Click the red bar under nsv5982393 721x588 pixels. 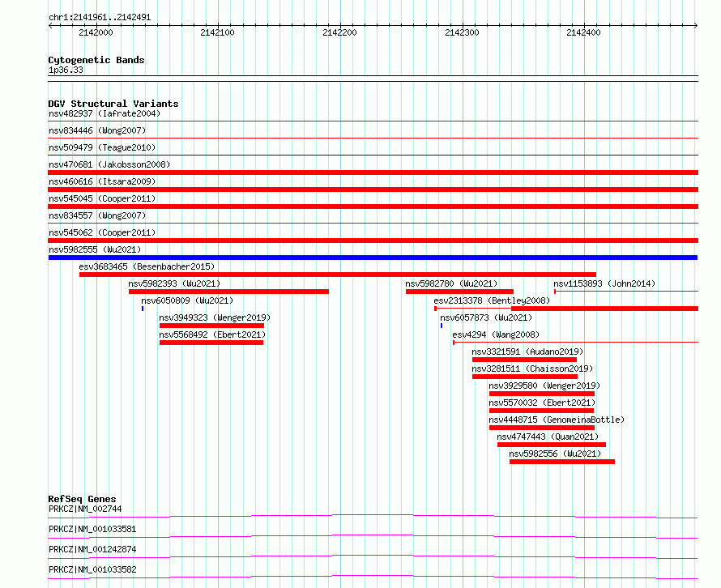(x=228, y=292)
